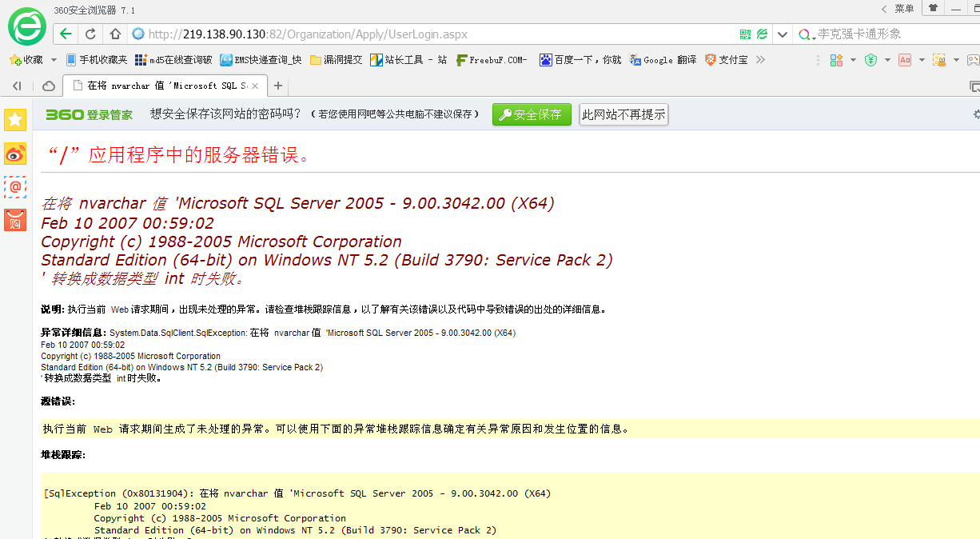Go back with the green back arrow
Image resolution: width=980 pixels, height=539 pixels.
coord(66,34)
